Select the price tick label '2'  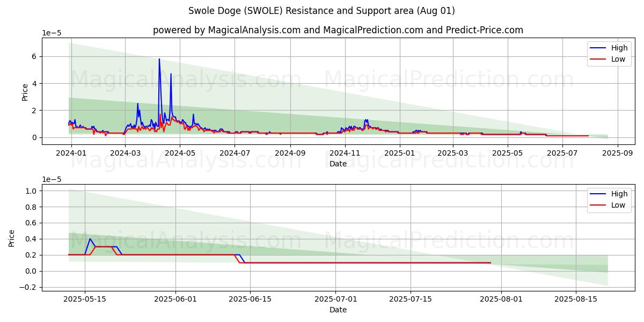point(33,111)
